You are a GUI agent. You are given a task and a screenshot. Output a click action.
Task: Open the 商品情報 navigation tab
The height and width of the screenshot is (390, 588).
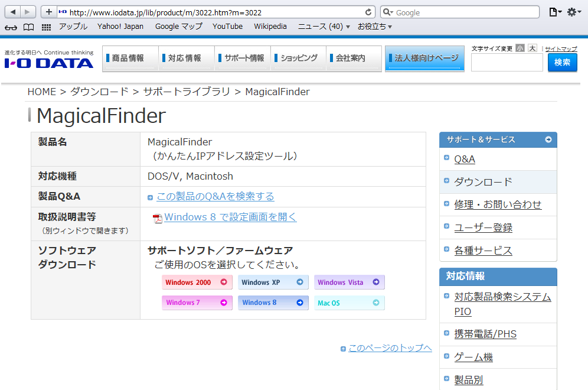pyautogui.click(x=130, y=58)
